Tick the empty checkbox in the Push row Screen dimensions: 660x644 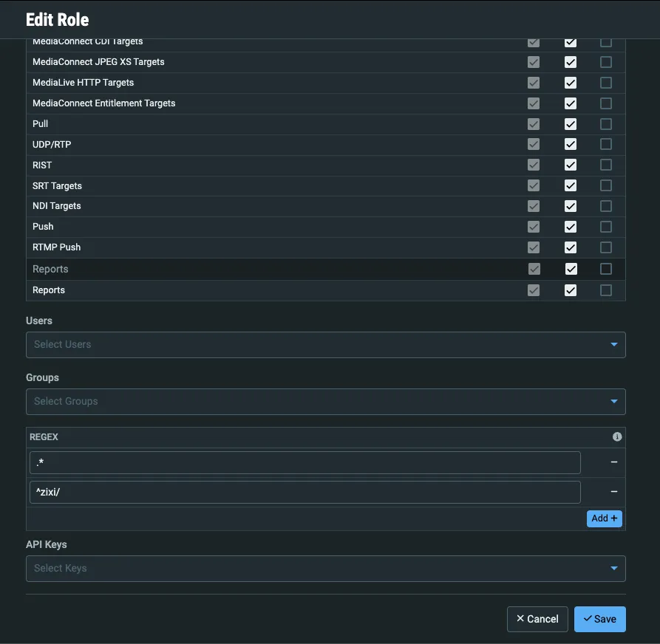coord(606,227)
